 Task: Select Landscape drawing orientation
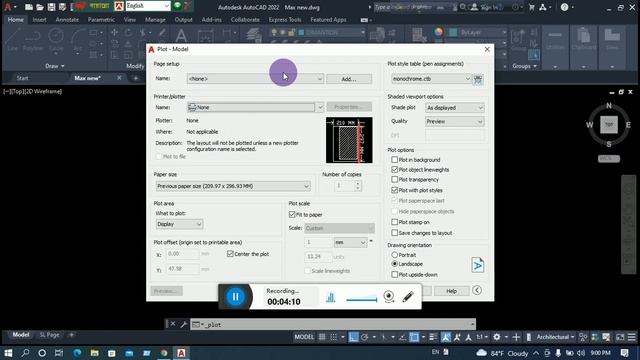394,264
